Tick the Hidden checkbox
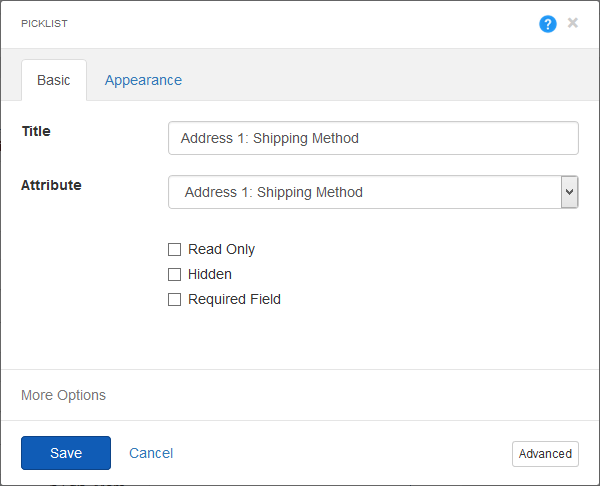Viewport: 600px width, 486px height. 174,274
